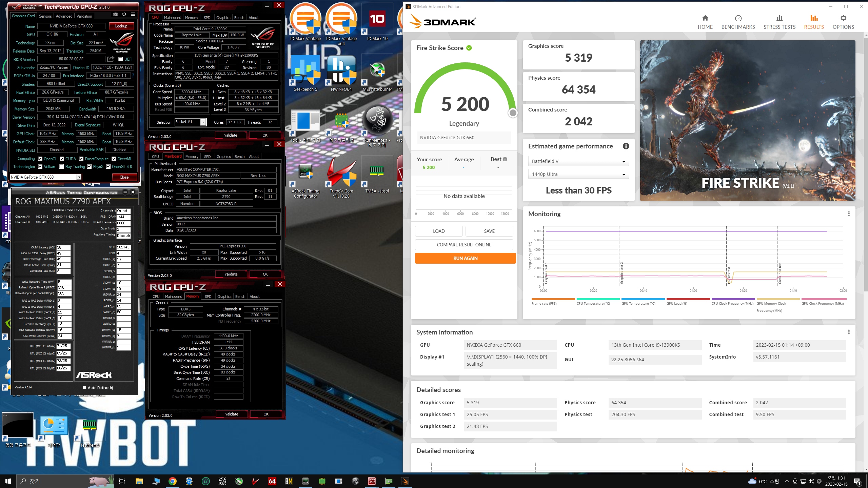Click COMPARE RESULT ONLINE button

[464, 245]
